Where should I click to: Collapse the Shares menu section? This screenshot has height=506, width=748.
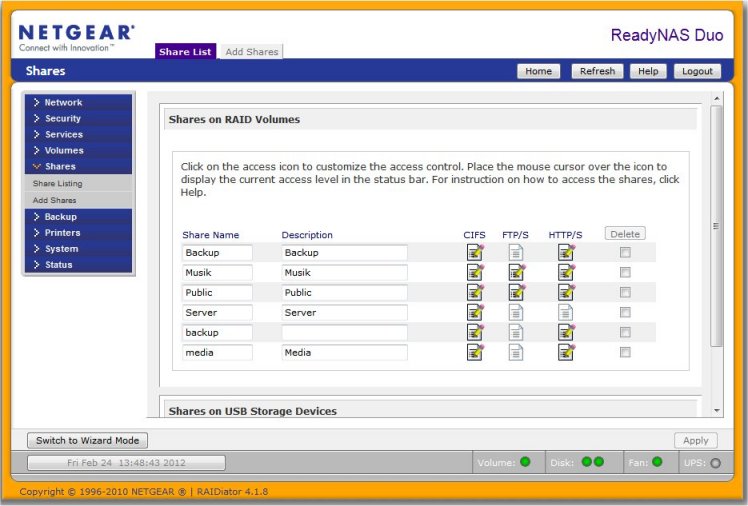point(78,166)
